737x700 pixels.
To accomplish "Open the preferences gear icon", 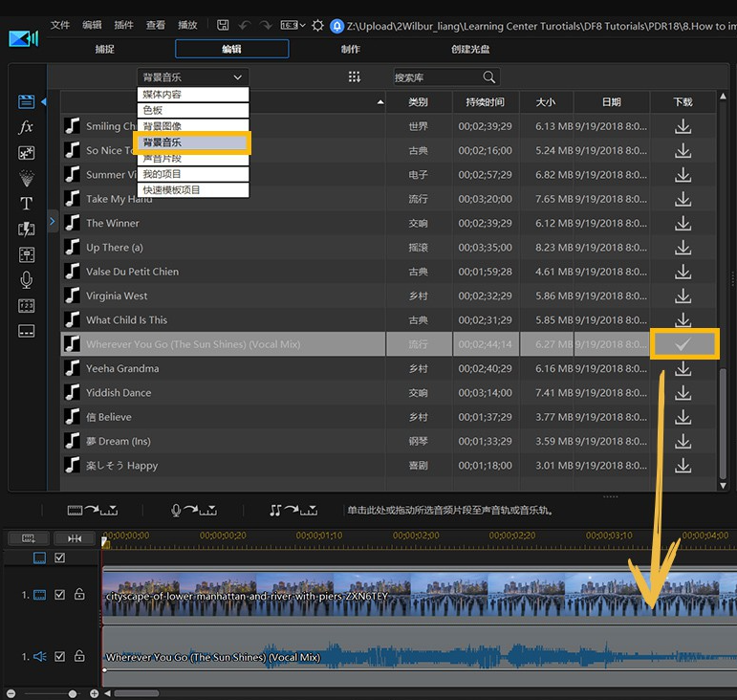I will point(317,26).
